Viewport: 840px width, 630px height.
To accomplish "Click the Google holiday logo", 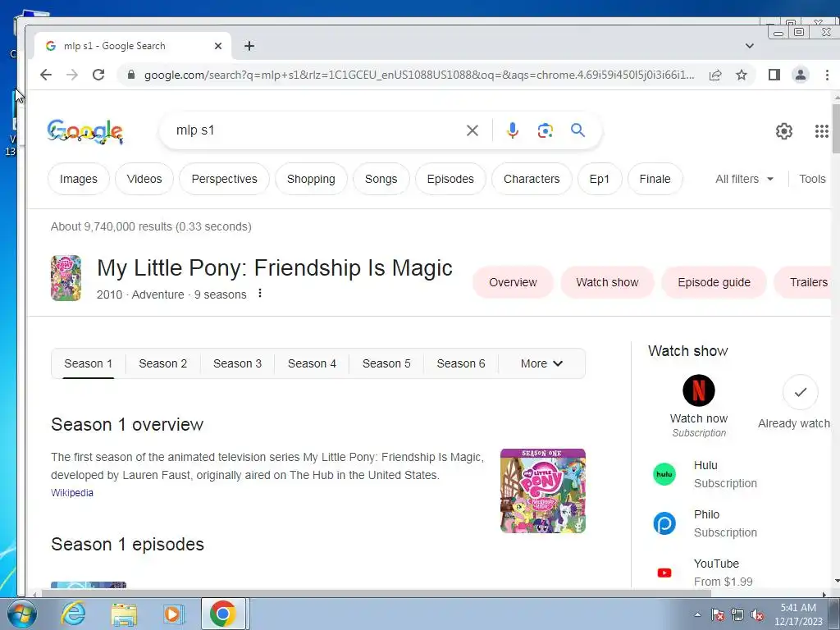I will (x=85, y=131).
